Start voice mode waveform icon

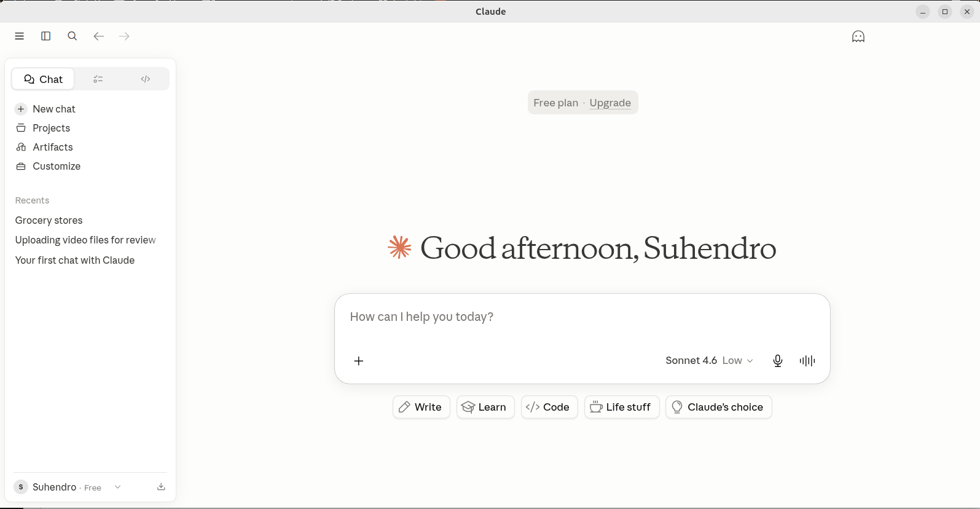[807, 361]
